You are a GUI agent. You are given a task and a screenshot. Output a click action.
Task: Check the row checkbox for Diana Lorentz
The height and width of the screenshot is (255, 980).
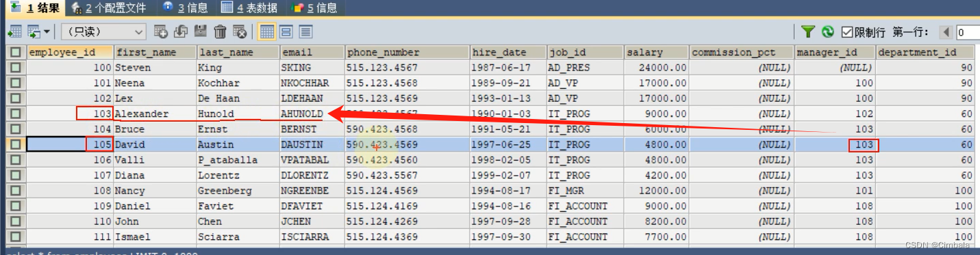pyautogui.click(x=15, y=175)
